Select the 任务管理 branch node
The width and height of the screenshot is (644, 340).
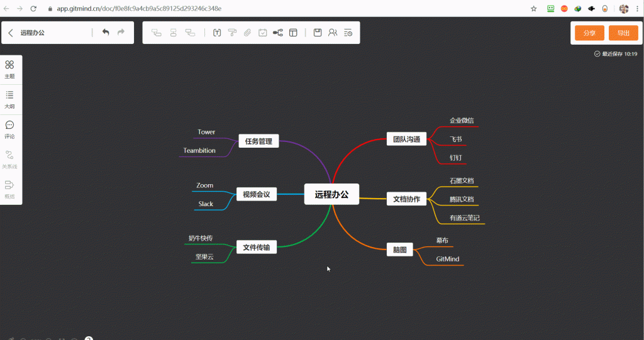coord(258,141)
